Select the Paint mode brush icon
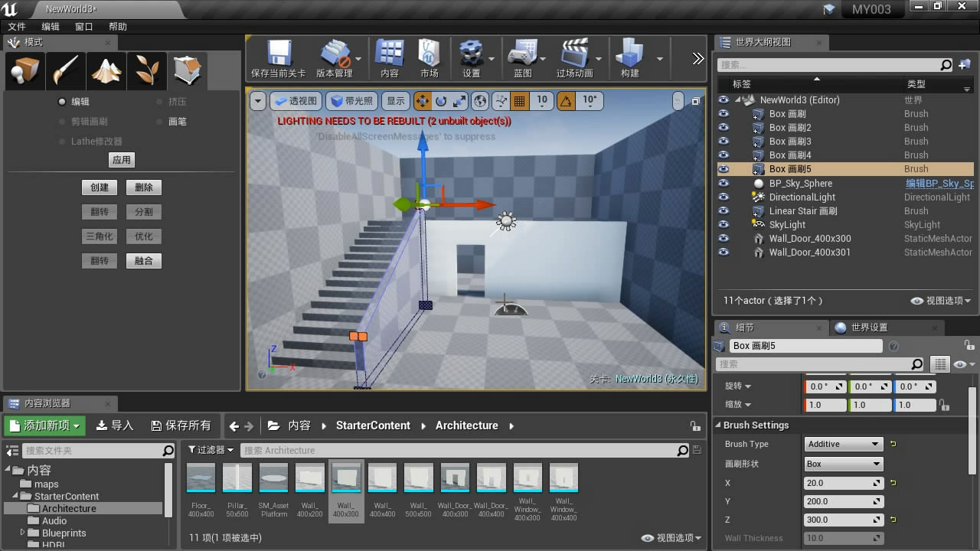980x551 pixels. (65, 71)
